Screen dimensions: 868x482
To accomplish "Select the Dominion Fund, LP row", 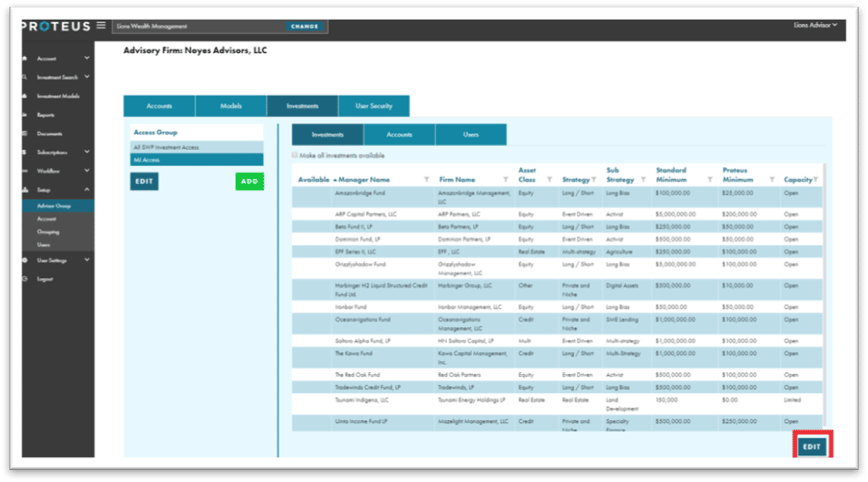I will tap(557, 240).
